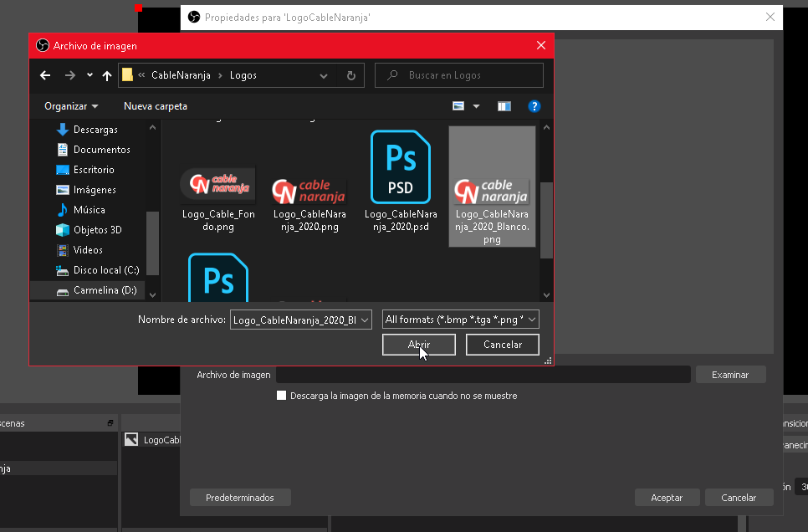The width and height of the screenshot is (808, 532).
Task: Open the Organizar menu
Action: 71,106
